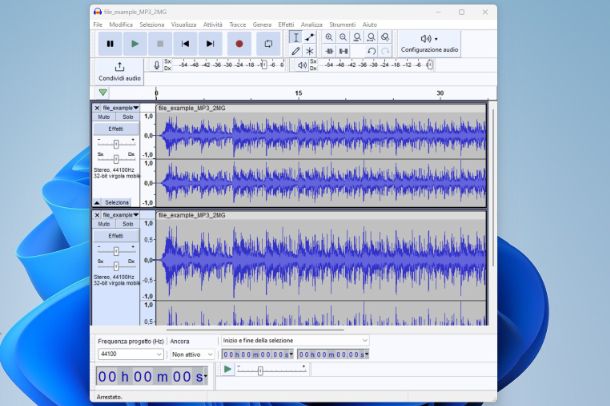
Task: Open Frequenza progetto 44100 dropdown
Action: [x=130, y=354]
